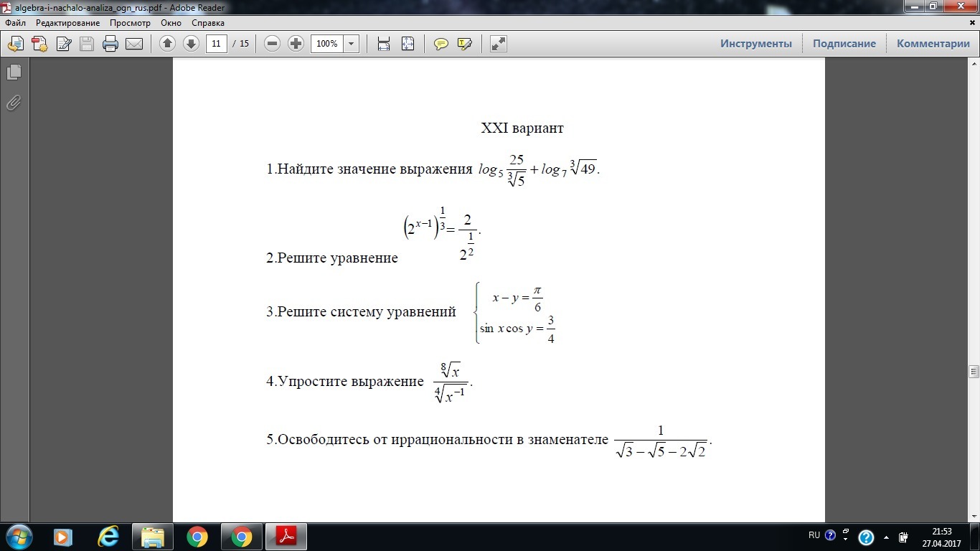
Task: Open the Редактирование menu
Action: pyautogui.click(x=68, y=23)
